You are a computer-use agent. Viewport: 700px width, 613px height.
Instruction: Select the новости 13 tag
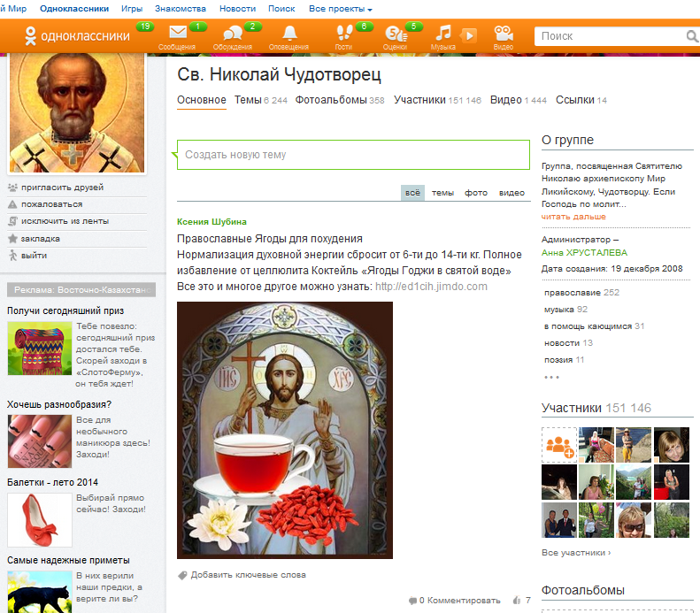[x=568, y=343]
